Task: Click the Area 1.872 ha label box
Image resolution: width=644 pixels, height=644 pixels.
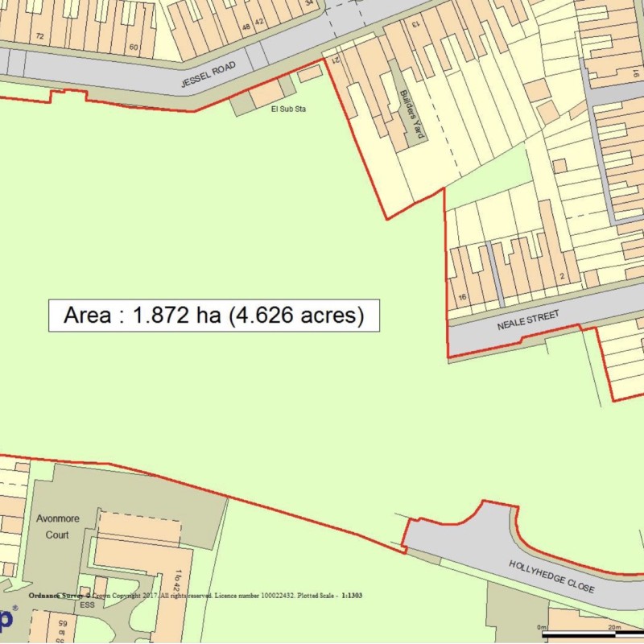Action: coord(213,315)
